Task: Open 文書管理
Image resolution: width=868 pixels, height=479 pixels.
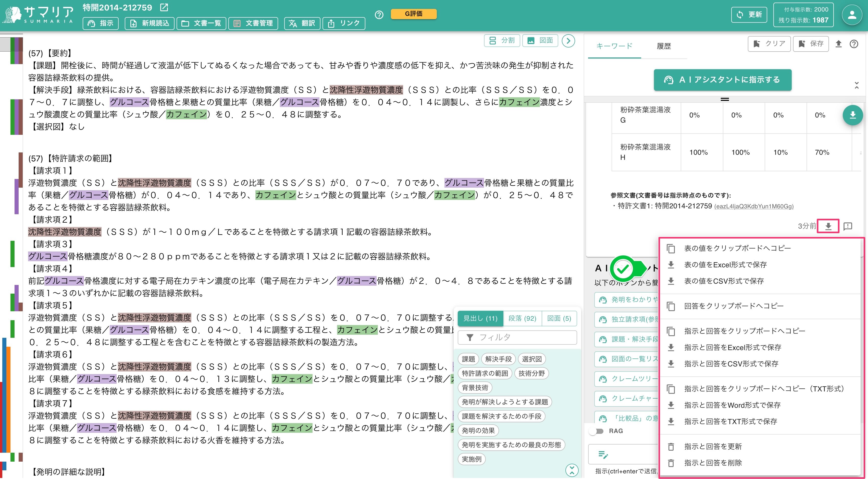Action: 253,23
